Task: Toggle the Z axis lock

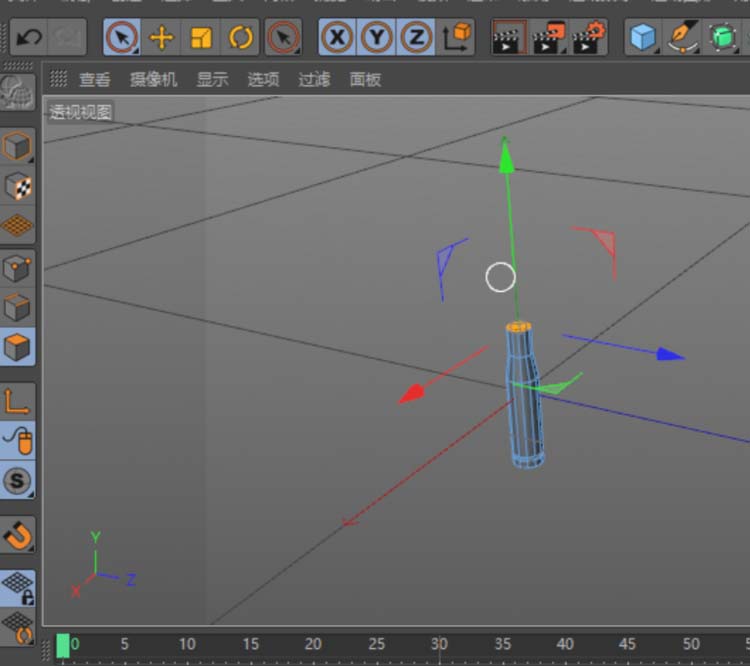Action: click(416, 38)
